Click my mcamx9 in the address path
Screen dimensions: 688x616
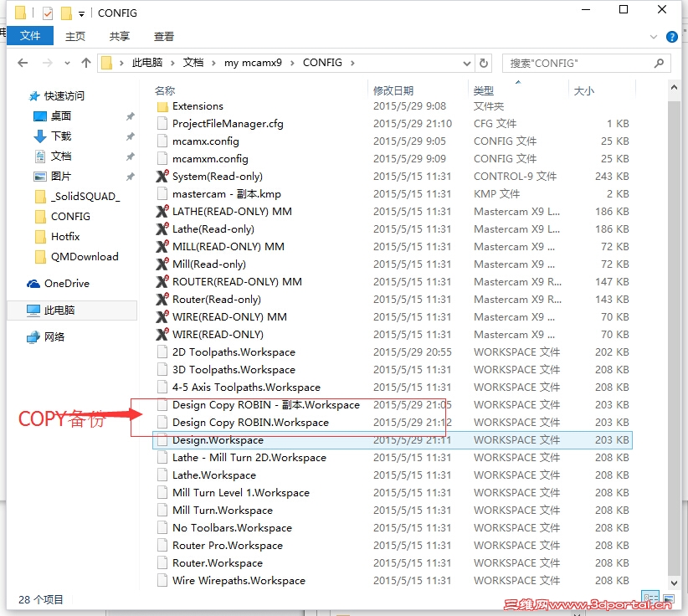[x=253, y=63]
